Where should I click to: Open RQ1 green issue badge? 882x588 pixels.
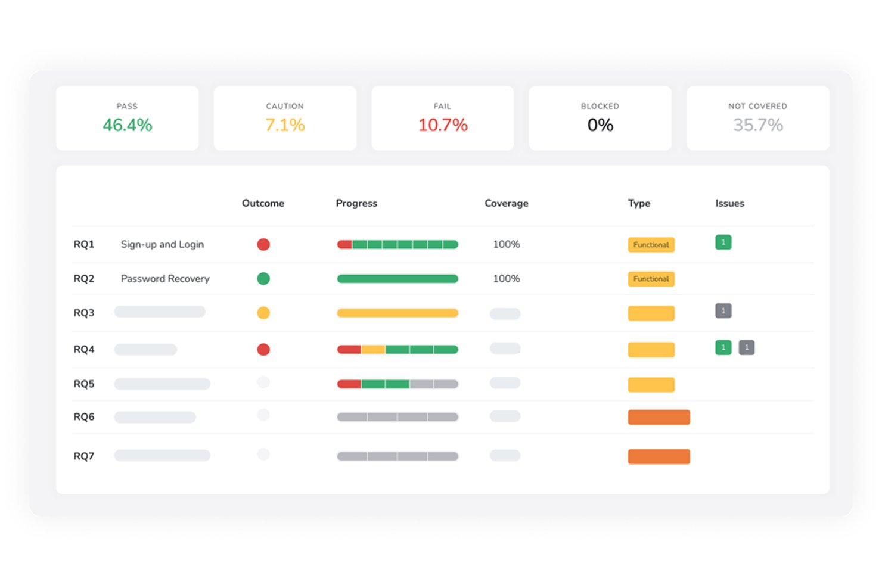[723, 242]
